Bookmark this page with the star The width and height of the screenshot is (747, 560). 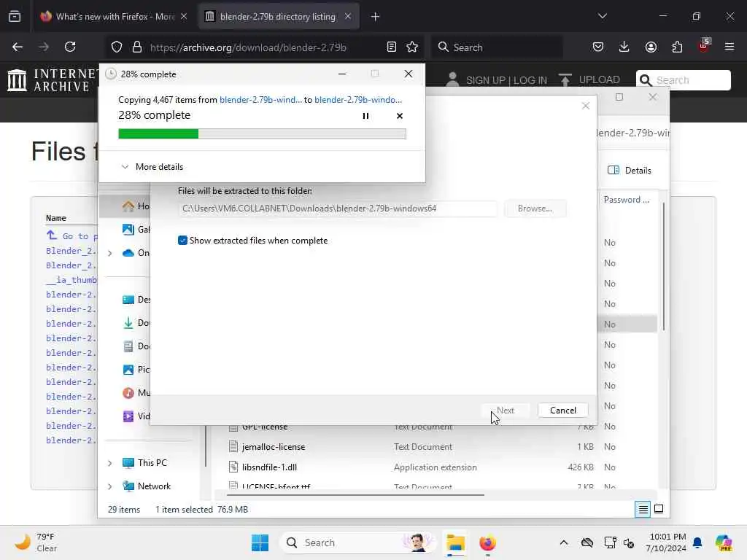[x=412, y=47]
